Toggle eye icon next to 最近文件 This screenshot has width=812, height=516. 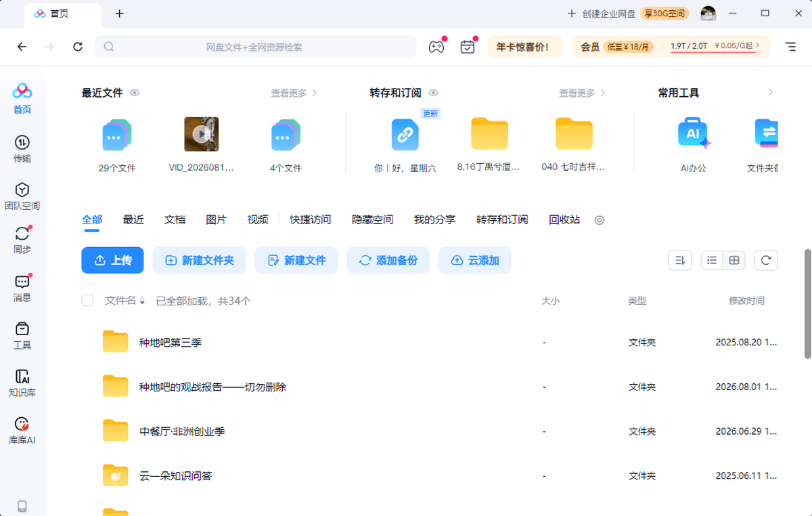(135, 93)
